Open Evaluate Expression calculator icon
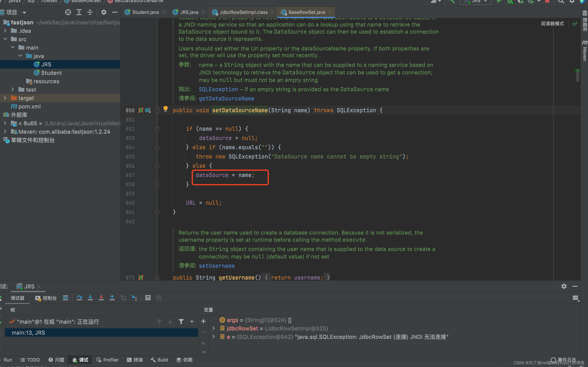Image resolution: width=588 pixels, height=367 pixels. (148, 298)
